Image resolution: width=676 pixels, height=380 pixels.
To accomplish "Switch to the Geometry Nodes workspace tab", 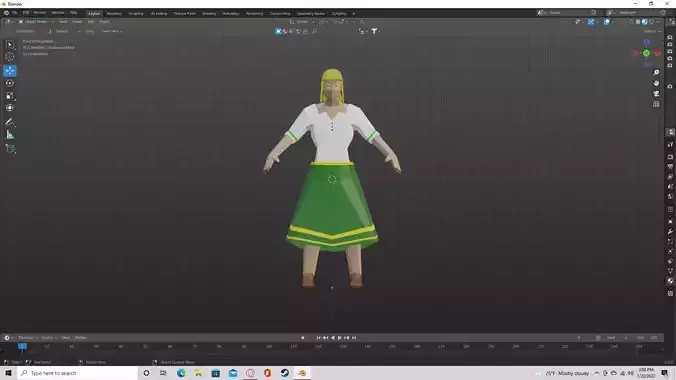I will coord(311,13).
